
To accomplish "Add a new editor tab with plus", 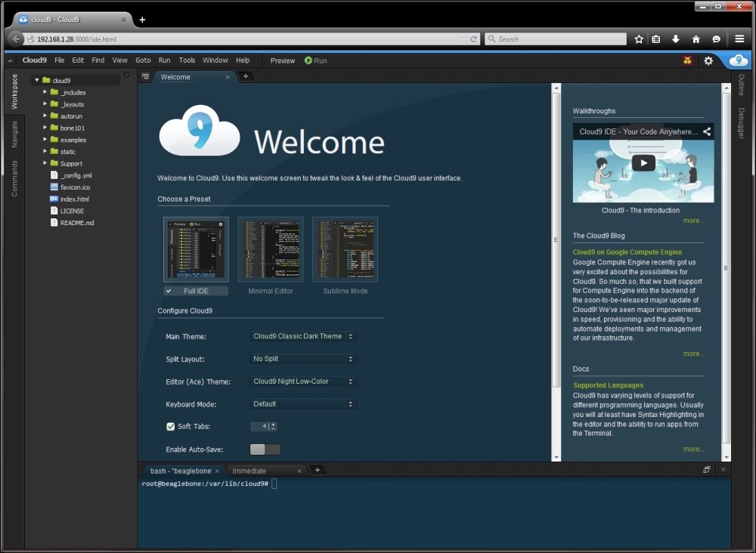I will point(245,76).
